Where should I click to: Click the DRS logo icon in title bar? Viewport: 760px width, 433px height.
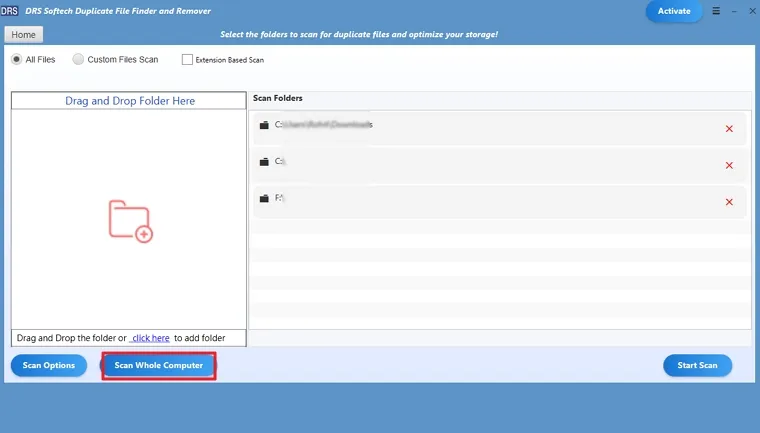tap(9, 11)
